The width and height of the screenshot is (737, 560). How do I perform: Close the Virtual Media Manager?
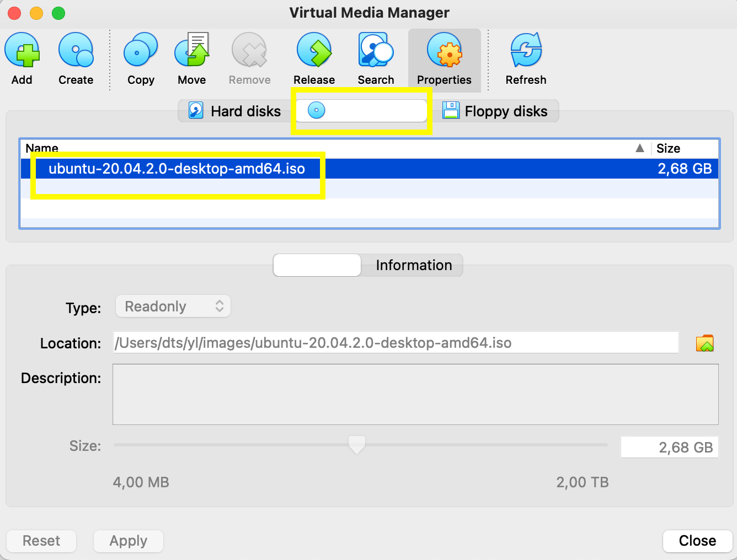pyautogui.click(x=697, y=541)
